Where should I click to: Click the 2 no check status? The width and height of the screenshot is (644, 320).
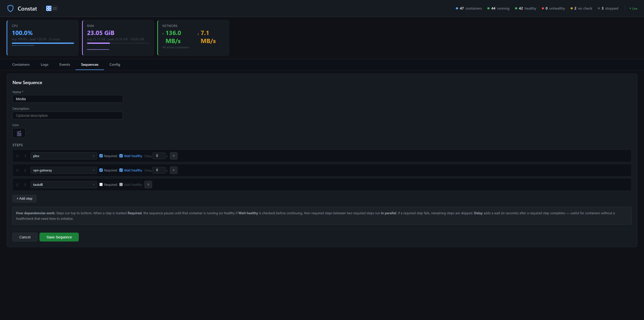coord(581,9)
